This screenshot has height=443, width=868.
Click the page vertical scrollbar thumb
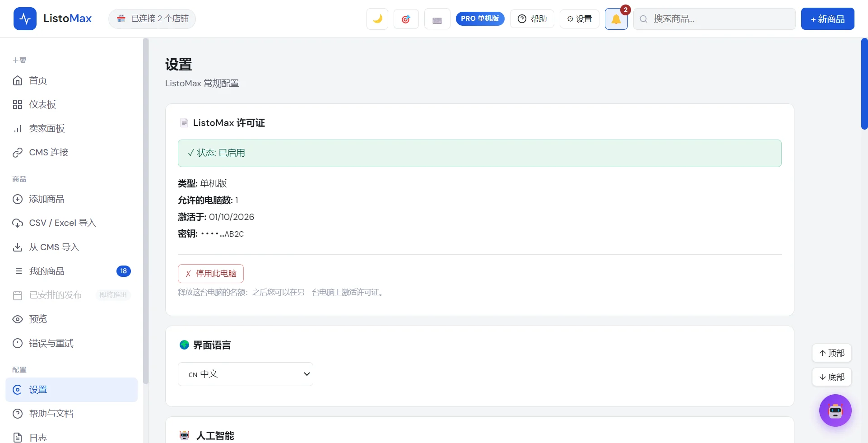tap(864, 84)
